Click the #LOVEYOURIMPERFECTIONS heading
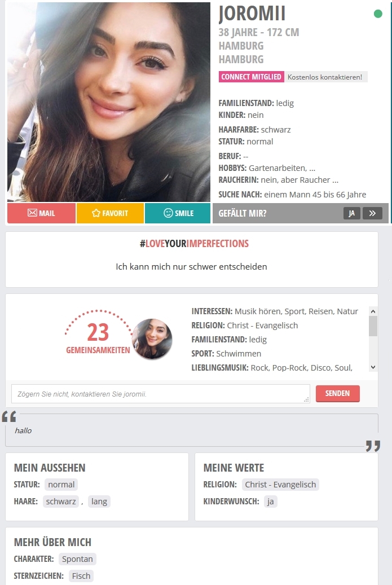This screenshot has height=585, width=392. click(195, 244)
